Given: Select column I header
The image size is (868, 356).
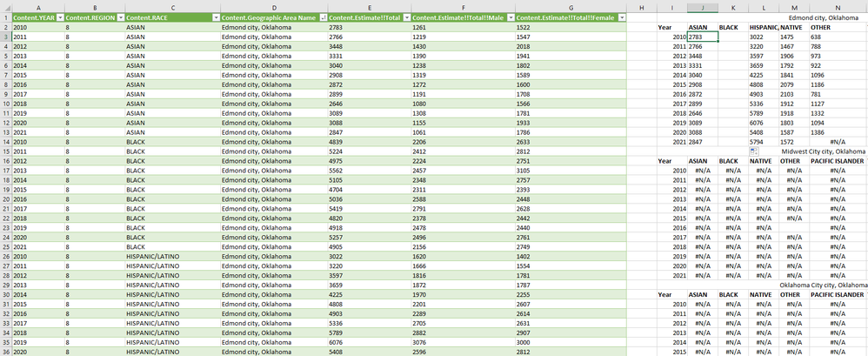Looking at the screenshot, I should tap(672, 8).
